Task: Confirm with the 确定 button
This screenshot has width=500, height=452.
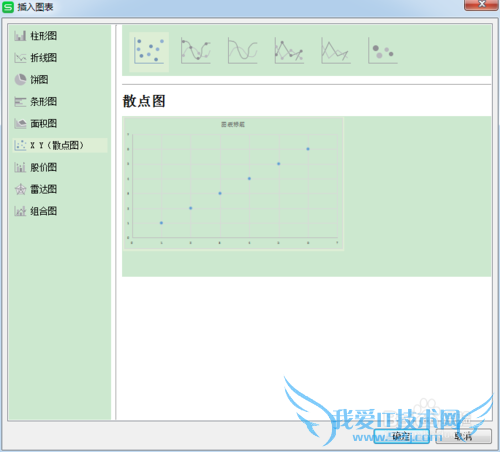Action: click(x=401, y=436)
